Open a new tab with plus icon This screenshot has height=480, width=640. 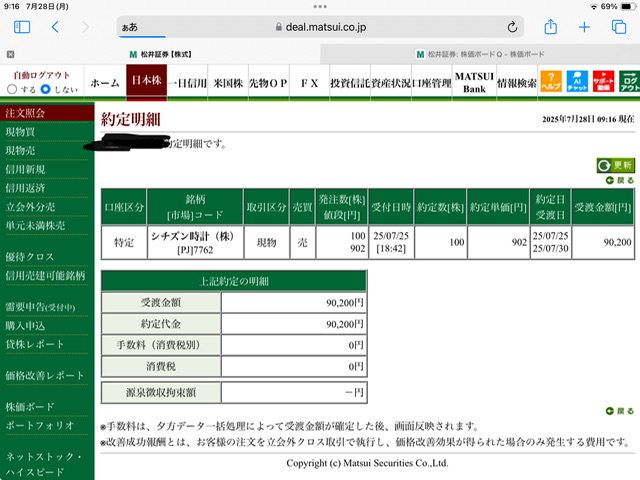(x=584, y=27)
